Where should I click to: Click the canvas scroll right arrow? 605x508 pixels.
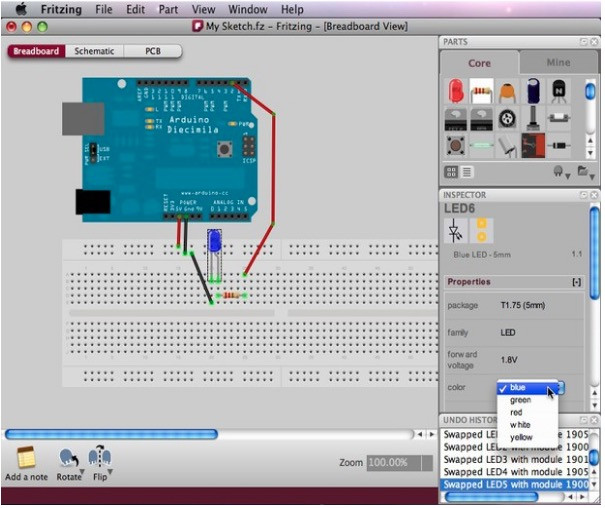click(432, 435)
